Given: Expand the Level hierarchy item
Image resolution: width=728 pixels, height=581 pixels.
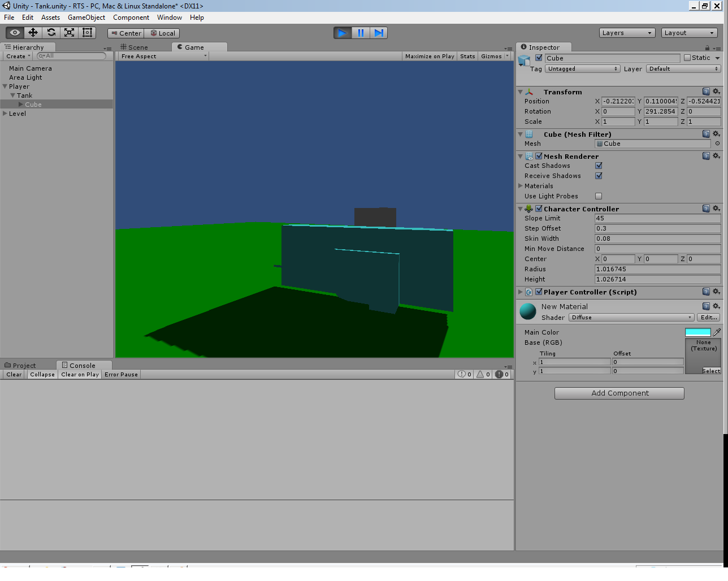Looking at the screenshot, I should pos(5,114).
